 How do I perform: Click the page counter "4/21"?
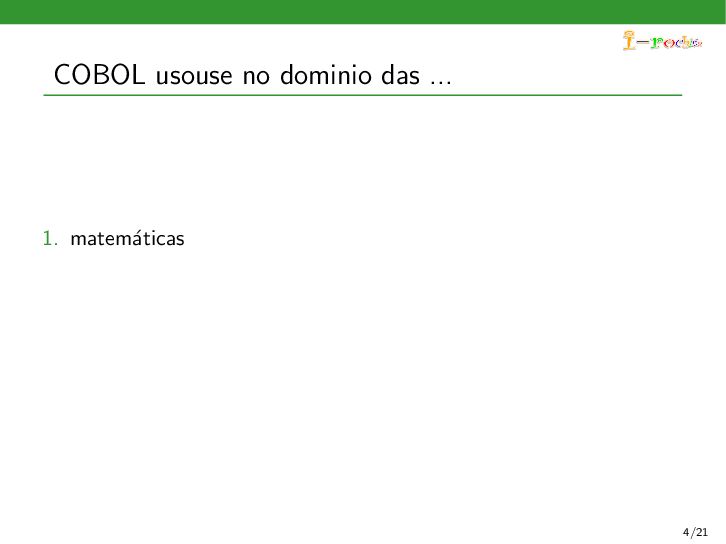[695, 532]
